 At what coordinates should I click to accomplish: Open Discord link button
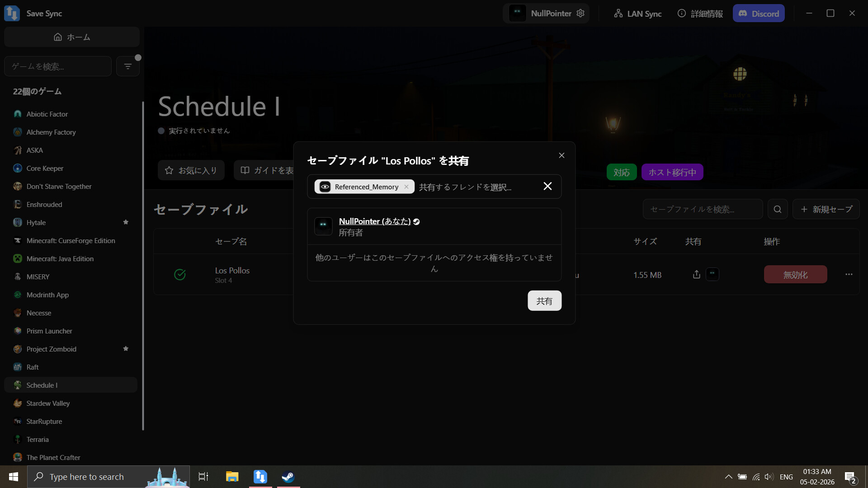coord(759,14)
